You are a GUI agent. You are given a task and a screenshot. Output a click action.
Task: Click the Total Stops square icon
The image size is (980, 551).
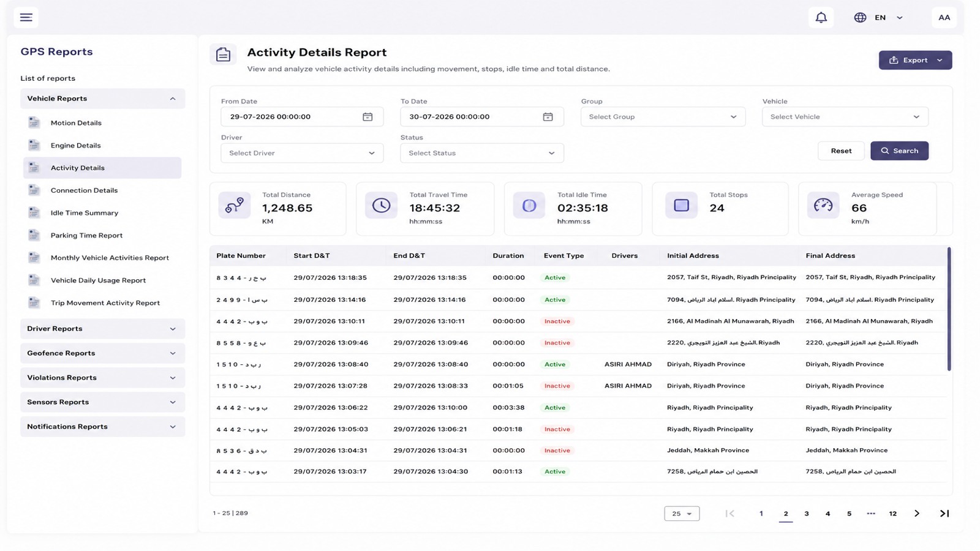[x=681, y=206]
